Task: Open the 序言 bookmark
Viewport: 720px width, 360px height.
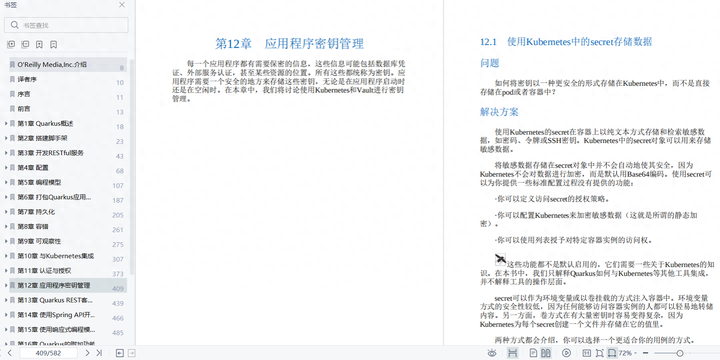Action: [68, 94]
